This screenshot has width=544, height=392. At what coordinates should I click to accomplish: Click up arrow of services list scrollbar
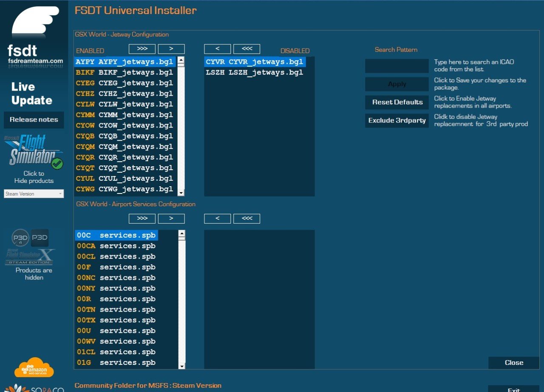(182, 233)
